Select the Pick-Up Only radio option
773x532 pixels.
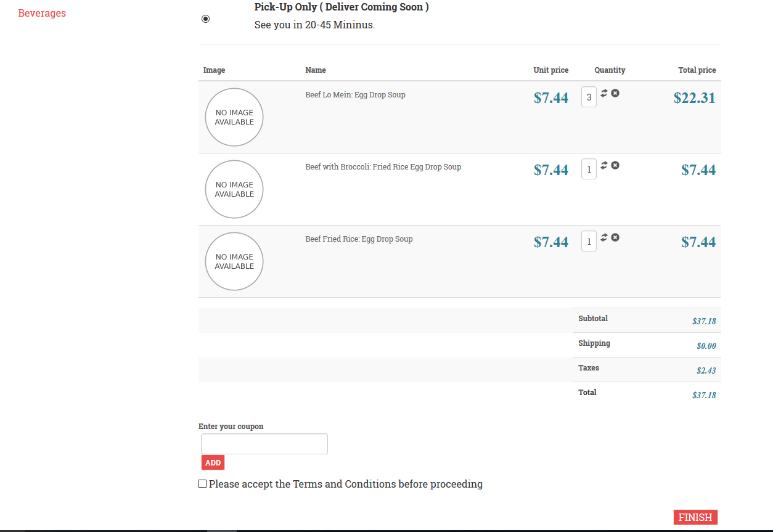point(205,19)
